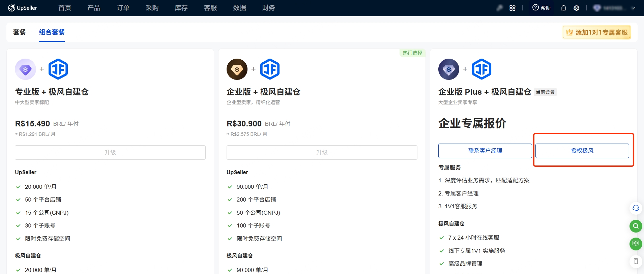Open the 数据 menu
This screenshot has height=274, width=644.
240,8
